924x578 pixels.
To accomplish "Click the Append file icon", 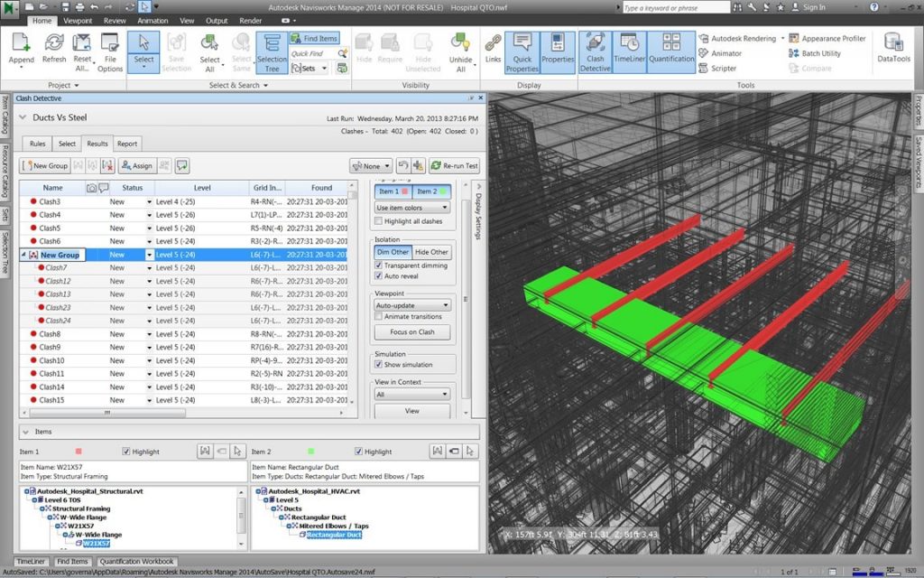I will coord(22,50).
